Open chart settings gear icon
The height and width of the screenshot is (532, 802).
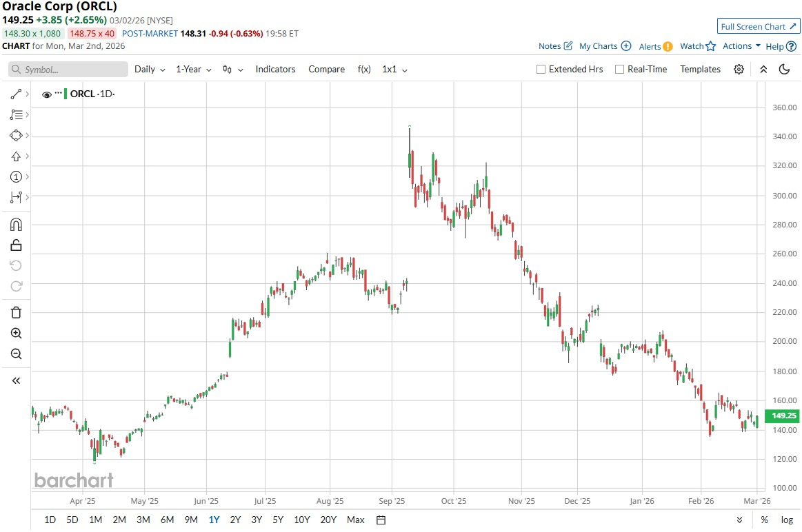[x=739, y=70]
